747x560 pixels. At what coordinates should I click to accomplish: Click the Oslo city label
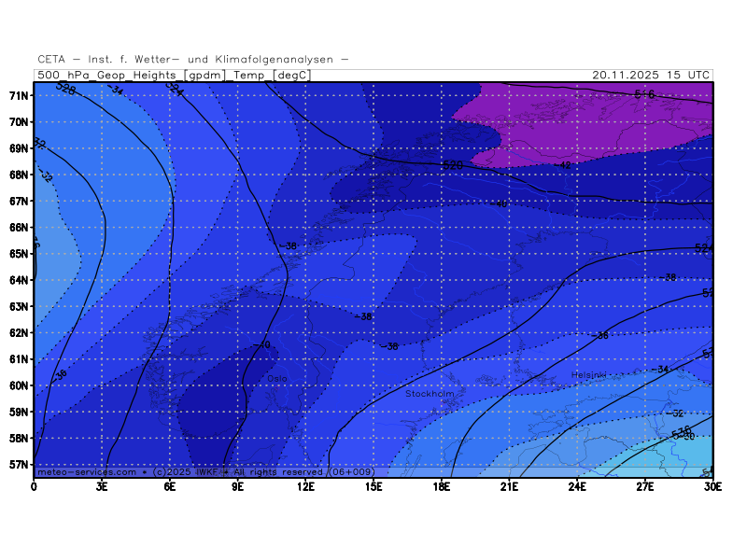(277, 378)
